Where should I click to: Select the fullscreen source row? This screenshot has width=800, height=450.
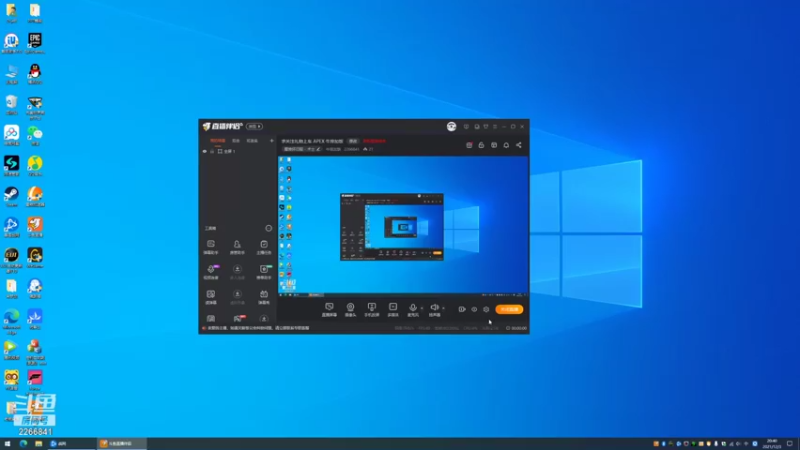click(238, 152)
